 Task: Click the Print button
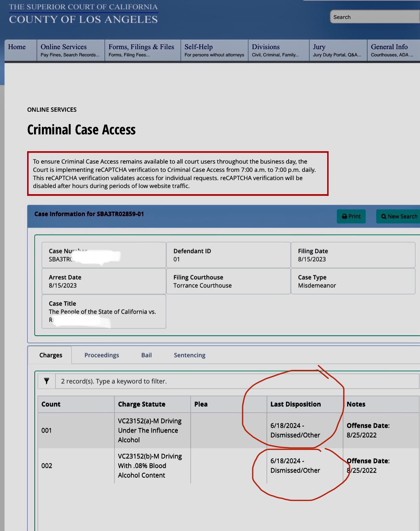click(x=351, y=217)
